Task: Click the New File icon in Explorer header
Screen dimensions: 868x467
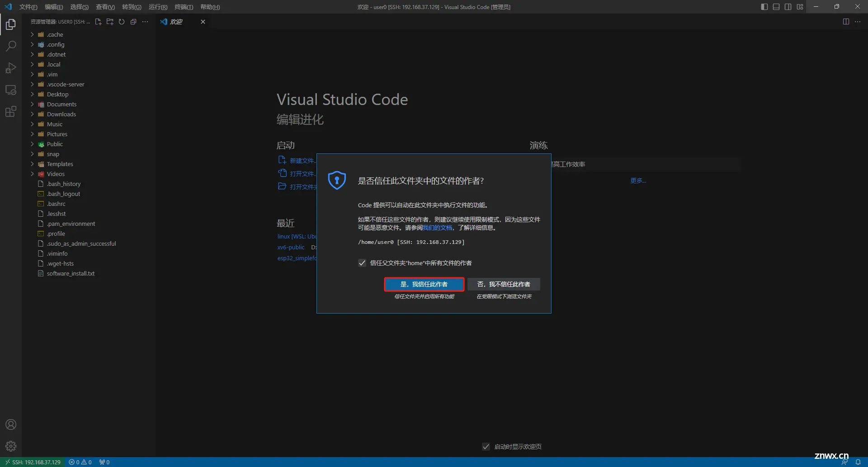Action: (x=98, y=22)
